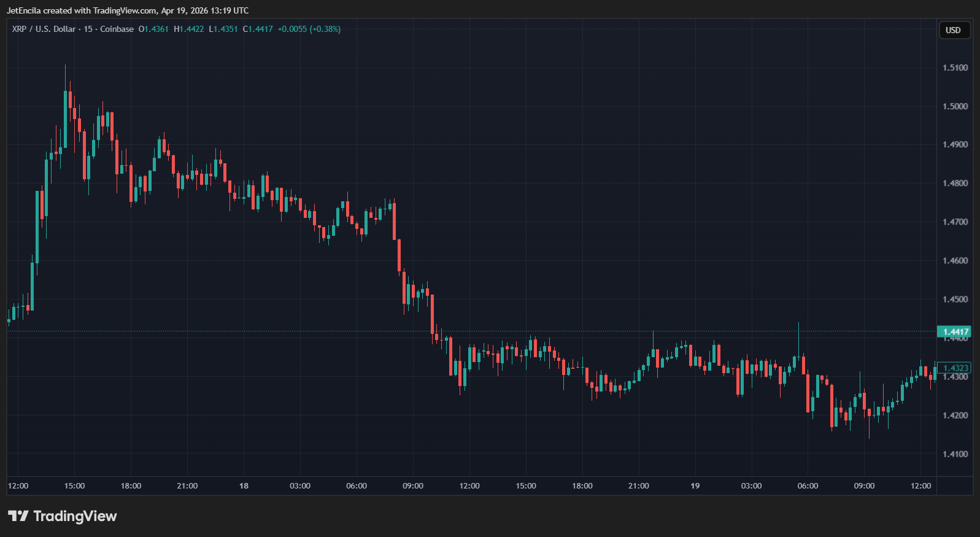Image resolution: width=980 pixels, height=537 pixels.
Task: Click the green 1.4417 current price tag
Action: (955, 331)
